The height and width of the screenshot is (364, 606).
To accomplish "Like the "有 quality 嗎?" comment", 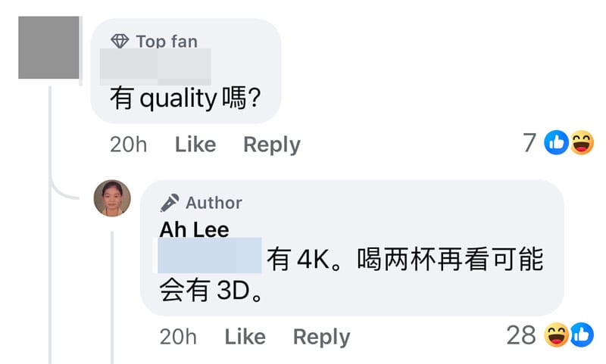I will [195, 145].
